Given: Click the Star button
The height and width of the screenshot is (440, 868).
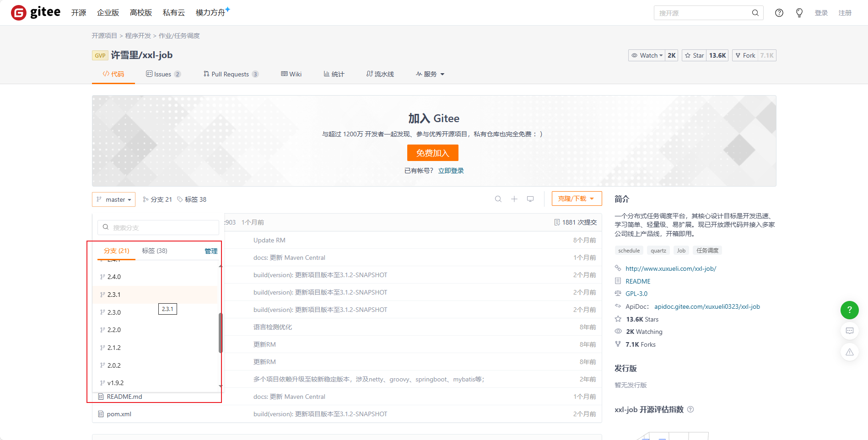Looking at the screenshot, I should click(x=694, y=55).
